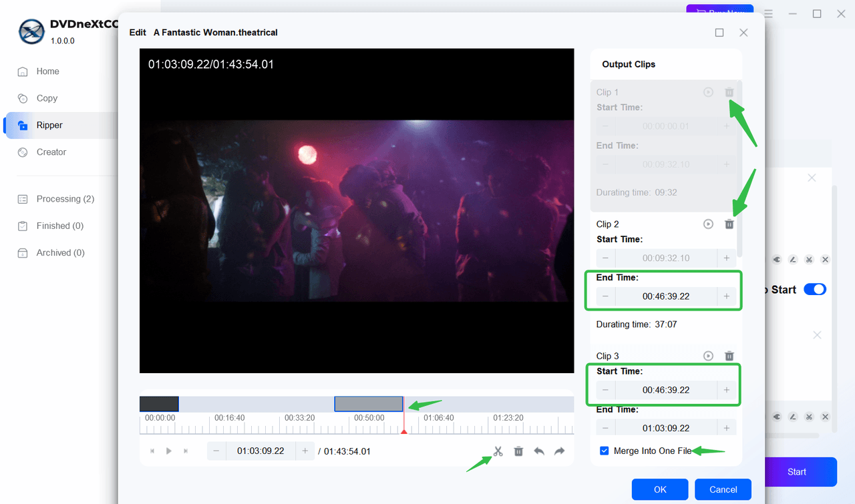The width and height of the screenshot is (855, 504).
Task: Click the 01:23:20 mark on timeline ruler
Action: coord(508,418)
